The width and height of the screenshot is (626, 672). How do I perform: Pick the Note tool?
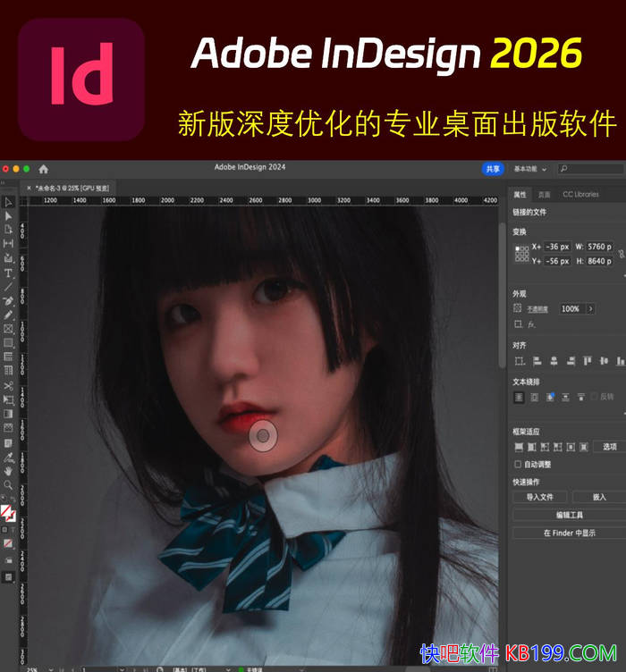(8, 443)
